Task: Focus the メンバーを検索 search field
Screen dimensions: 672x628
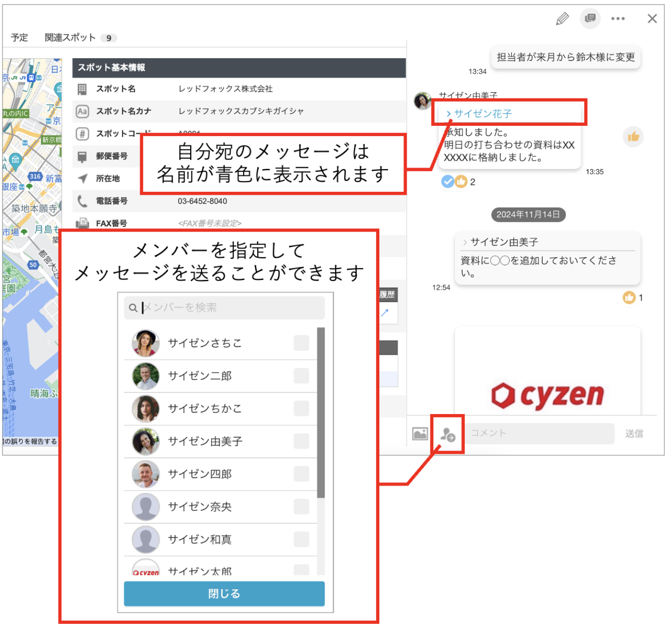Action: (224, 308)
